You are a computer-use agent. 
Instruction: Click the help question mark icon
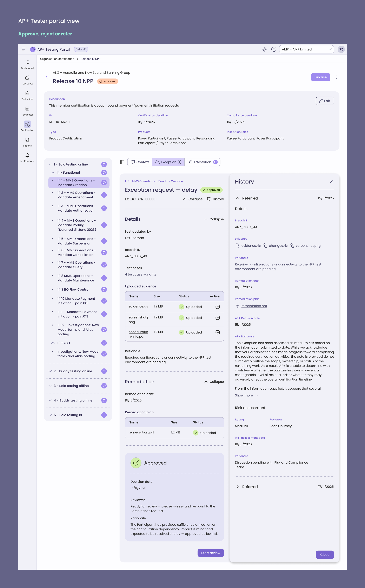tap(273, 49)
